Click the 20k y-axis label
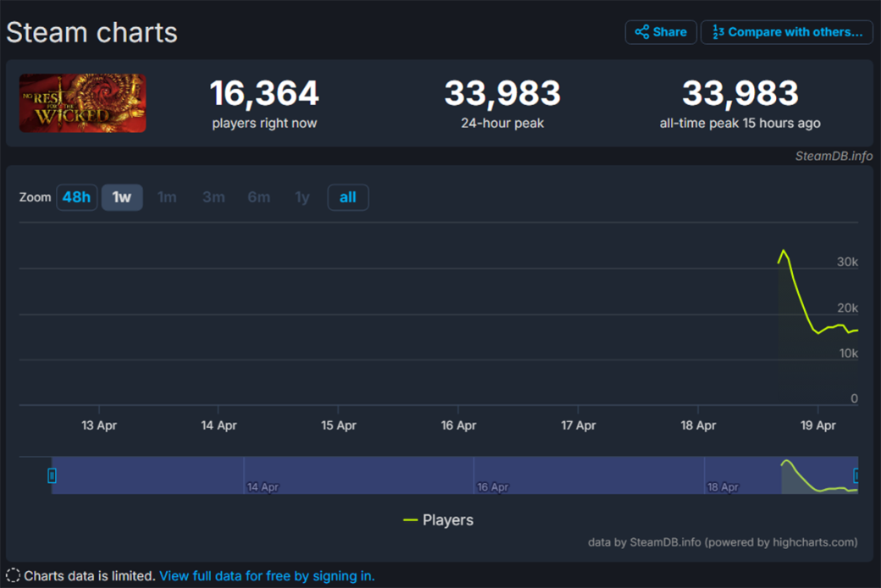 [x=847, y=308]
